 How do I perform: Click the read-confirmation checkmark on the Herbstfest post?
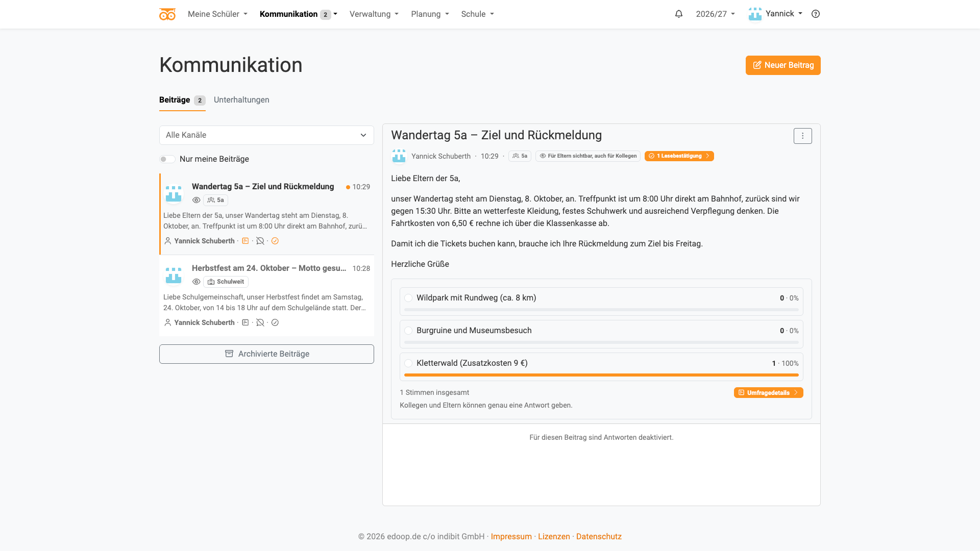tap(275, 322)
